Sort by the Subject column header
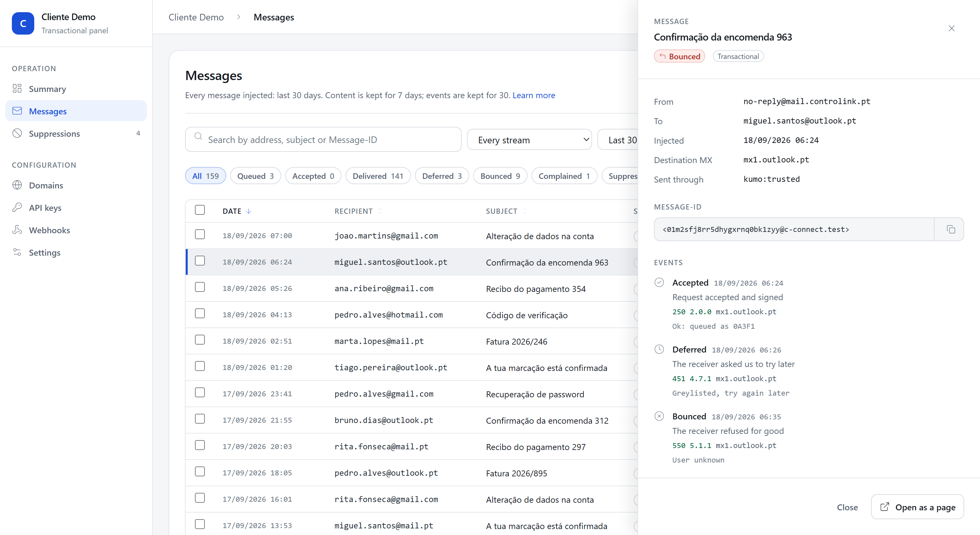This screenshot has width=980, height=535. coord(506,211)
